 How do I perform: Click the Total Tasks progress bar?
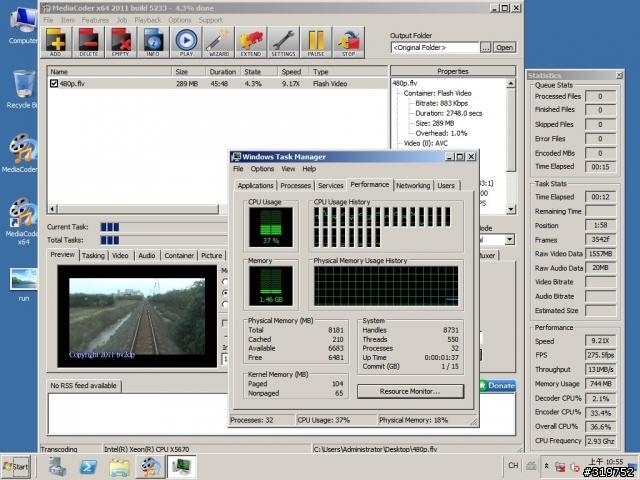click(x=164, y=240)
